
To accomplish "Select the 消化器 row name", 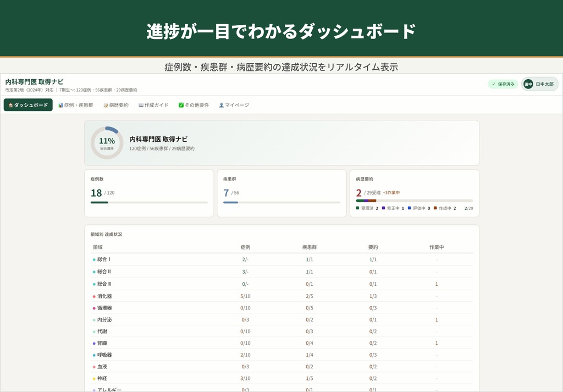I will tap(104, 296).
